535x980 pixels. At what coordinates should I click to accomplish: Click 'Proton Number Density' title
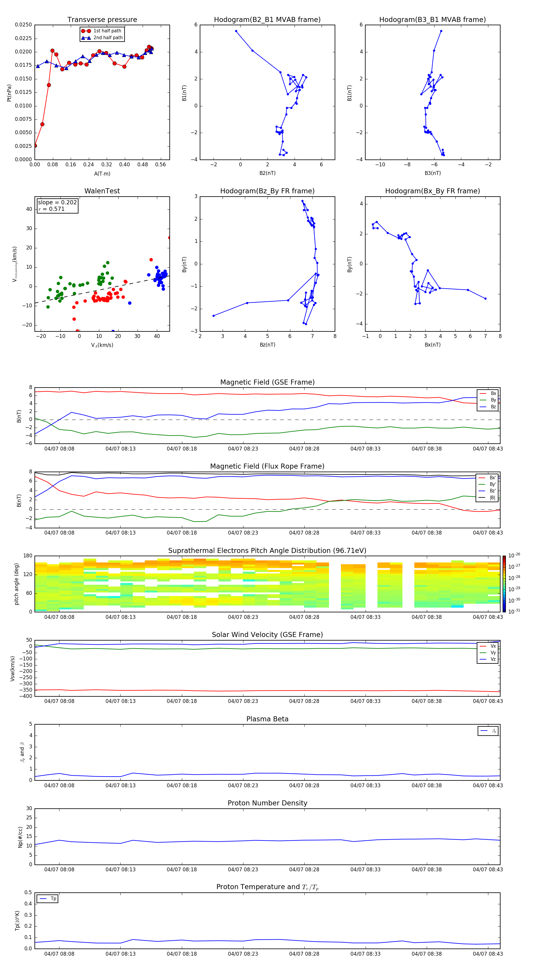(x=267, y=803)
